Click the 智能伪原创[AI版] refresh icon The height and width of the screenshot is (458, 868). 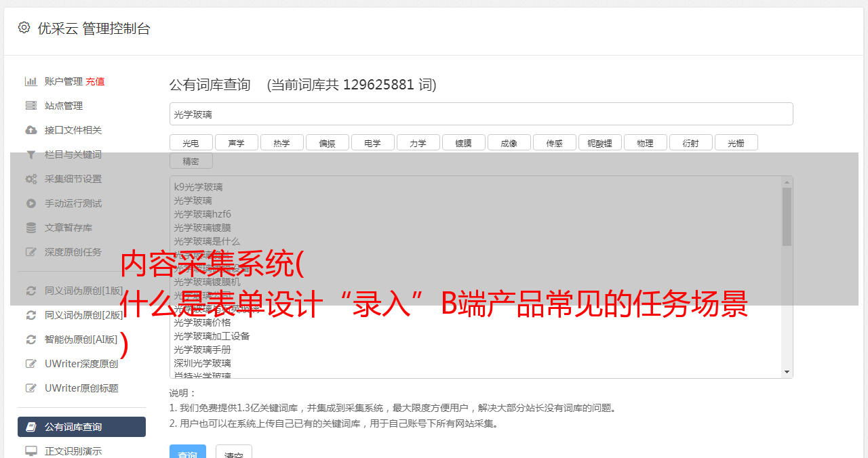tap(31, 339)
